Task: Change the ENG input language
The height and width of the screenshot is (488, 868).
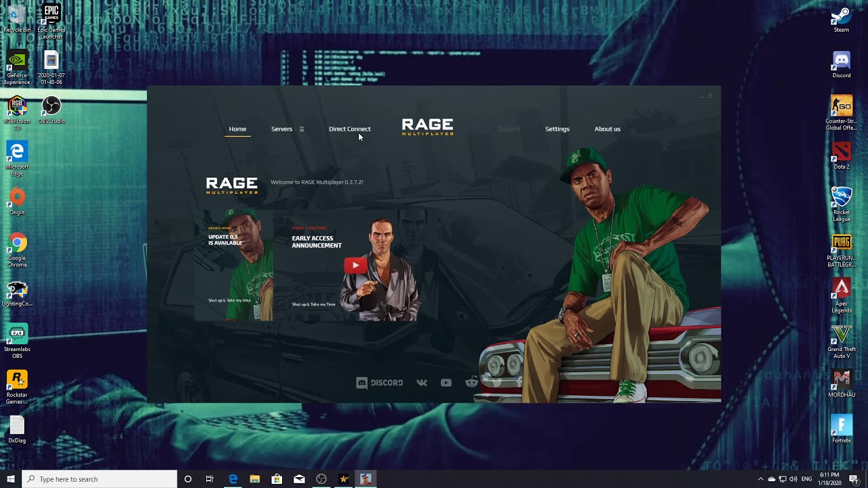Action: [x=807, y=479]
